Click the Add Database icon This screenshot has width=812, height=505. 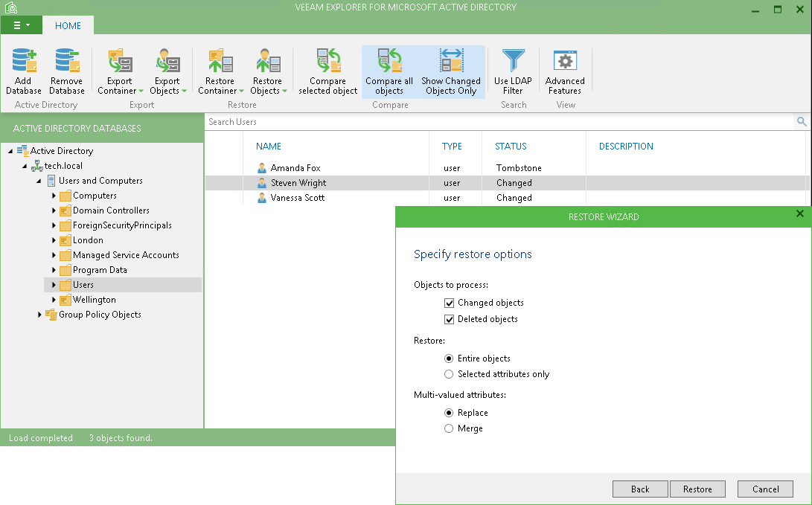[x=24, y=60]
